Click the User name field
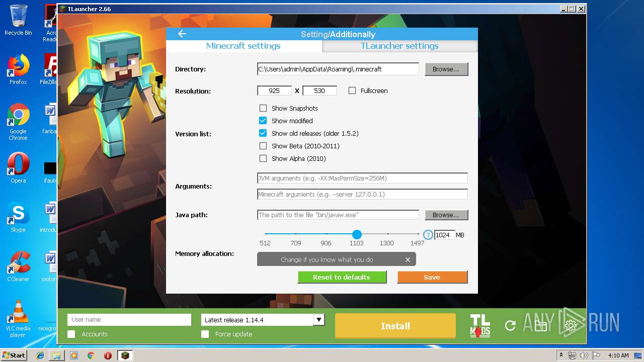This screenshot has width=644, height=362. click(129, 320)
